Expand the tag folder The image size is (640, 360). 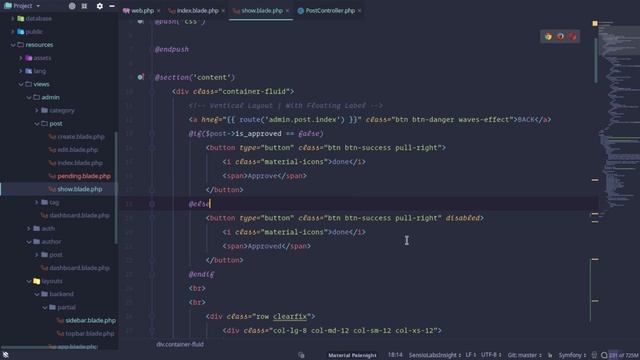pyautogui.click(x=37, y=202)
